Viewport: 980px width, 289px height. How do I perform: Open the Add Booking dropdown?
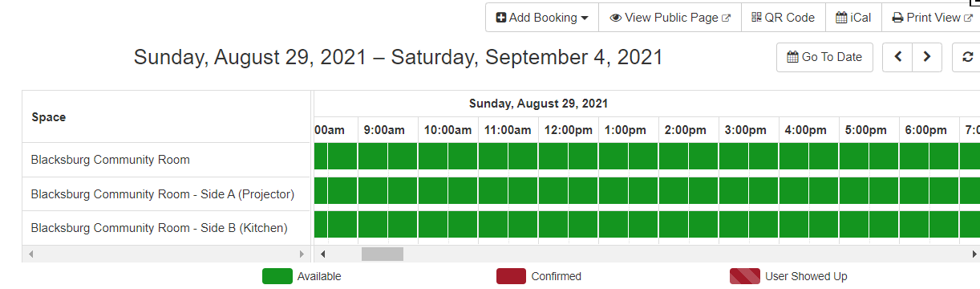point(542,18)
